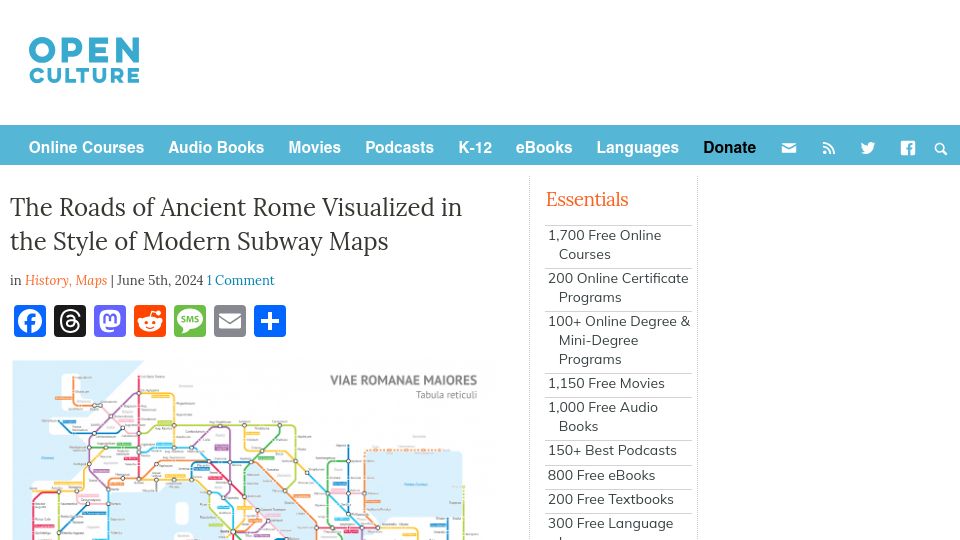Open 1,000 Free Audio Books link
The height and width of the screenshot is (540, 960).
602,417
